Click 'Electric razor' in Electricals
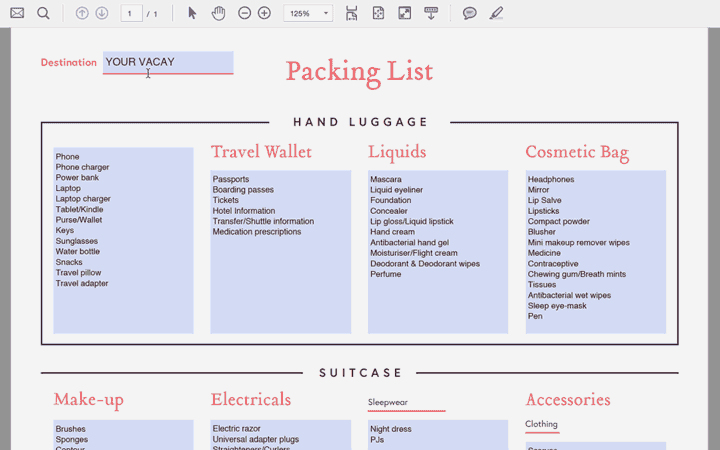720x450 pixels. [x=236, y=428]
